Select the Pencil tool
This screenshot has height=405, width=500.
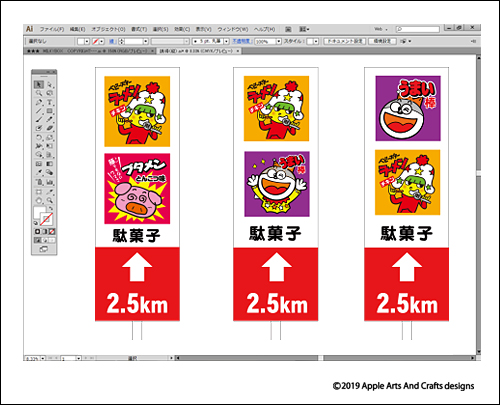click(50, 119)
